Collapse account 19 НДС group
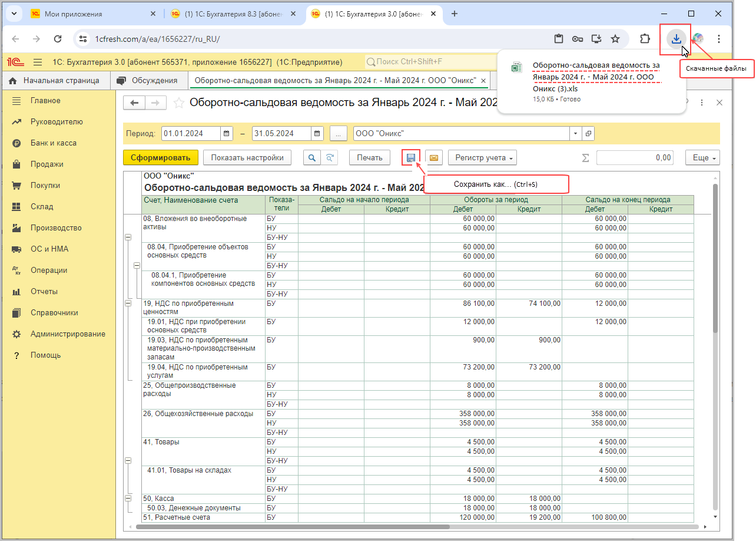756x541 pixels. click(128, 304)
